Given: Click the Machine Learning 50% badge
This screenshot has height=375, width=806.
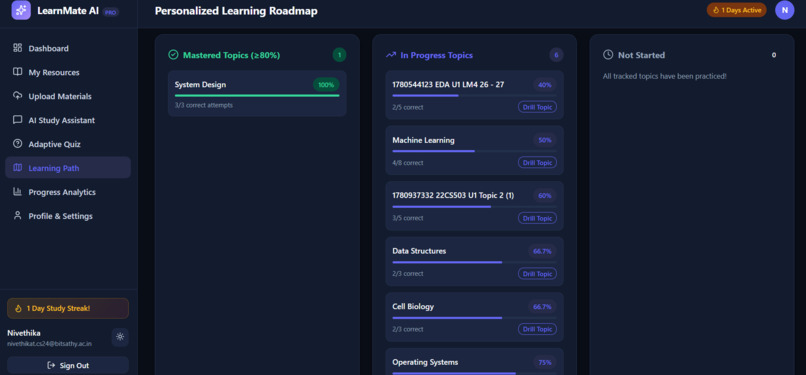Looking at the screenshot, I should [544, 140].
